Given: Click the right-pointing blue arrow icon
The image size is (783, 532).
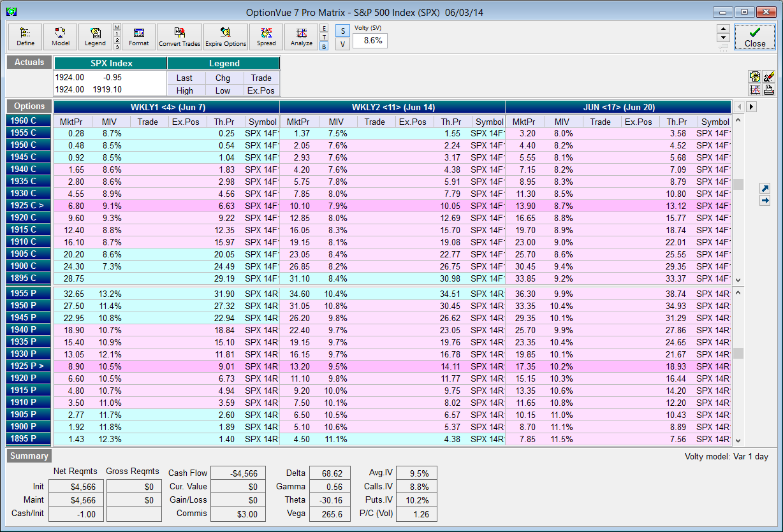Looking at the screenshot, I should pyautogui.click(x=765, y=201).
